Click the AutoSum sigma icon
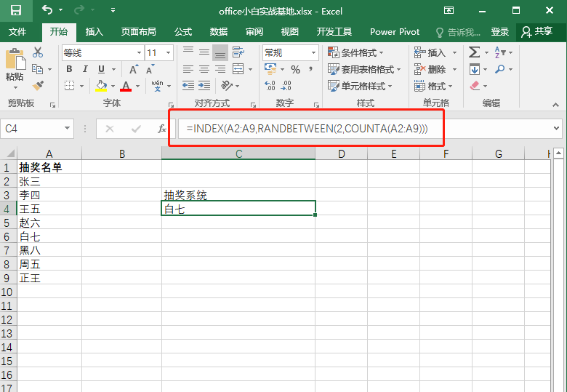The height and width of the screenshot is (392, 567). pyautogui.click(x=474, y=52)
